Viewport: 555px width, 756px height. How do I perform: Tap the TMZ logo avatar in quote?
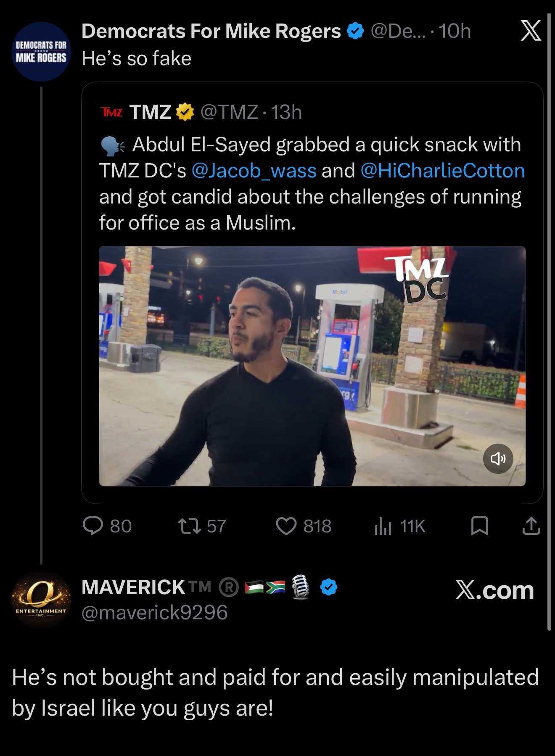pyautogui.click(x=111, y=112)
